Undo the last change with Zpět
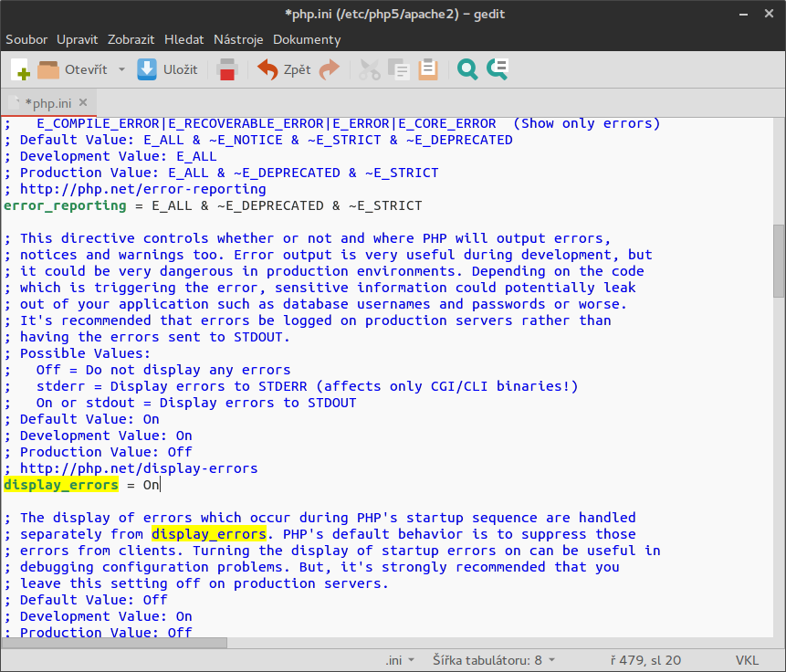The width and height of the screenshot is (786, 672). [268, 69]
